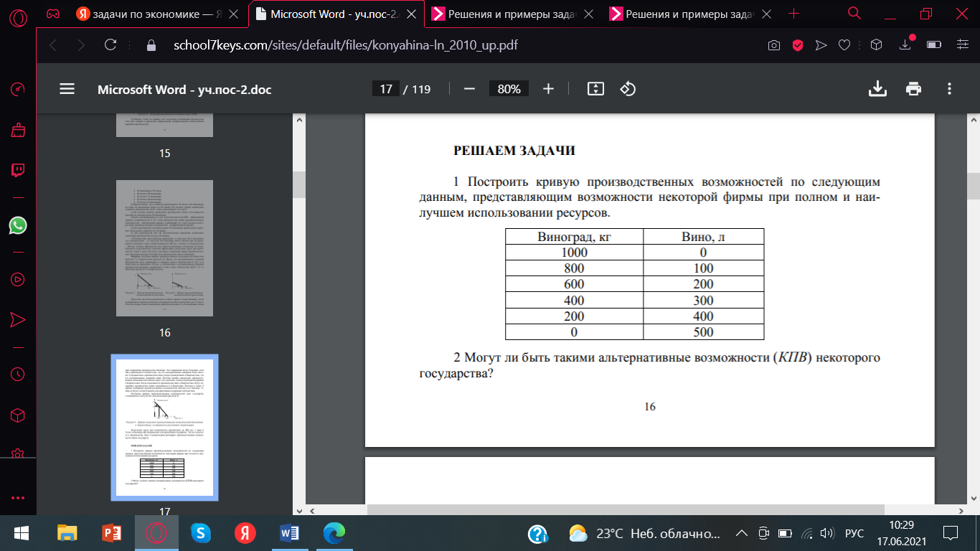Reload the current page
Viewport: 980px width, 551px height.
click(x=110, y=45)
